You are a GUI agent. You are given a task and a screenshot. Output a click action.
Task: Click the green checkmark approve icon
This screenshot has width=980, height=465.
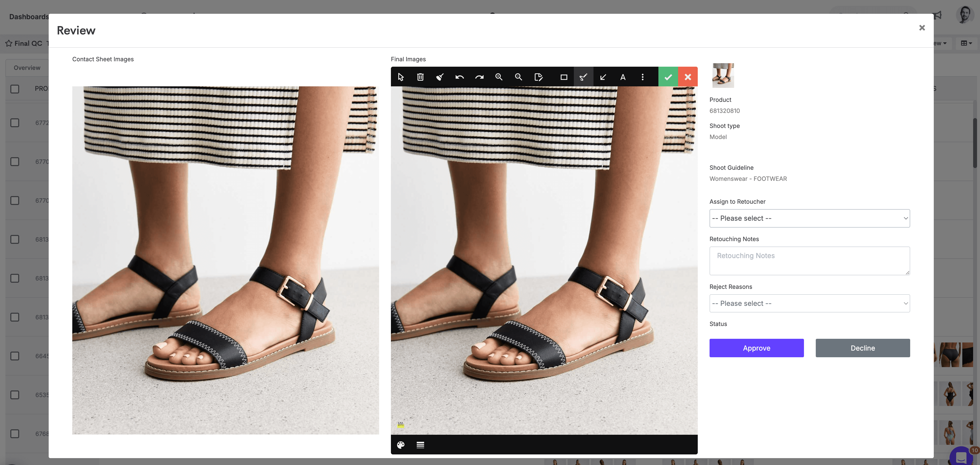point(668,77)
